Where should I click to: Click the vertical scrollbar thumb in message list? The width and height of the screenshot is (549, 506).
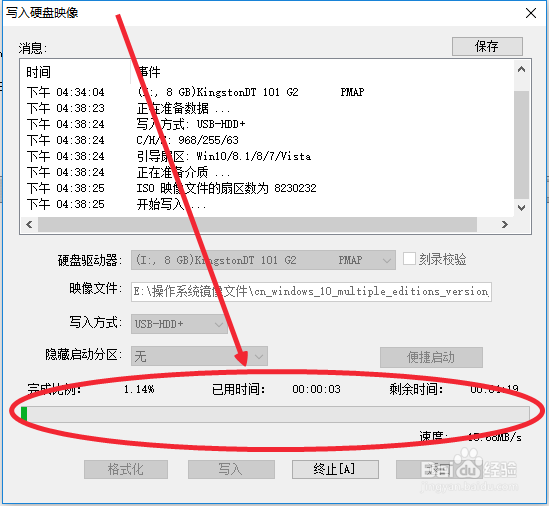(x=521, y=144)
